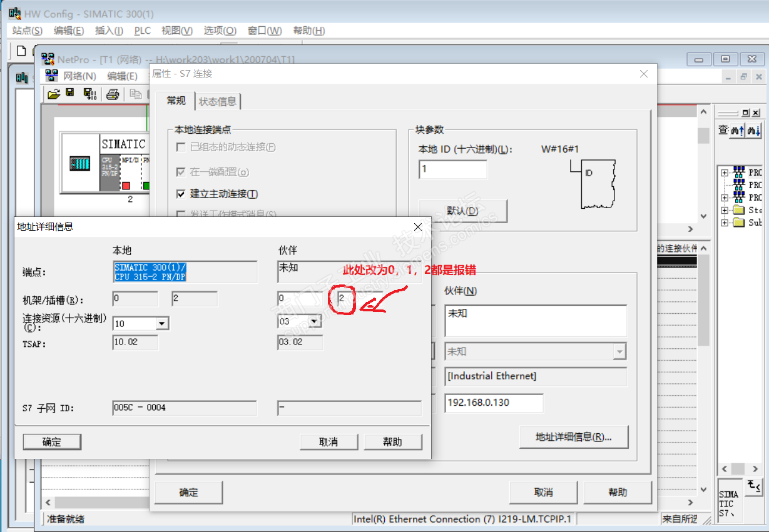Click the Copy icon in NetPro toolbar
Image resolution: width=769 pixels, height=532 pixels.
coord(135,94)
